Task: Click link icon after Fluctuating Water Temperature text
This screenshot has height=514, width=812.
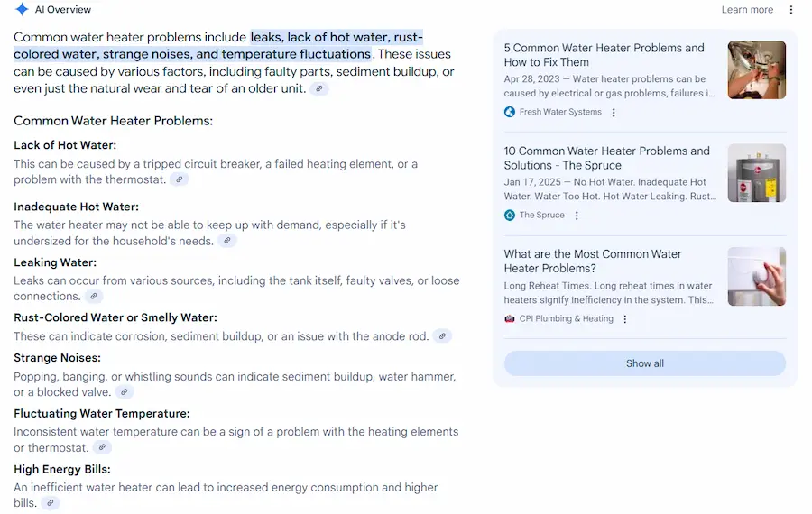Action: 103,448
